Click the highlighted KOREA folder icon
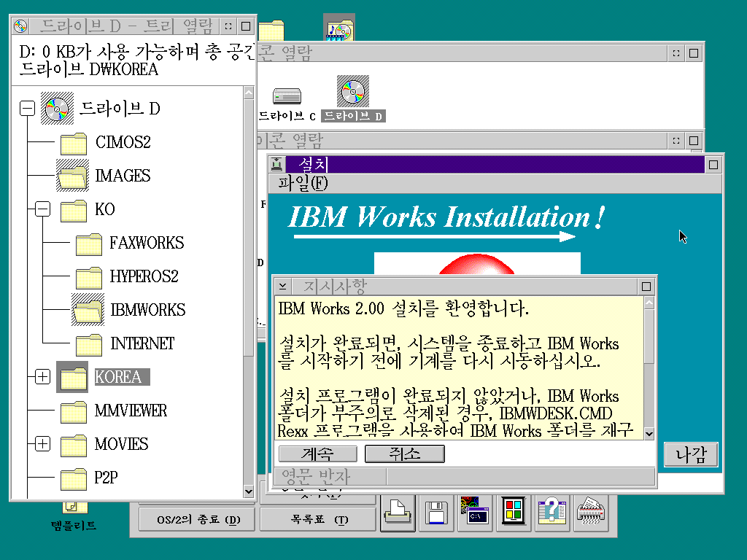Screen dimensions: 747x560 coord(72,377)
